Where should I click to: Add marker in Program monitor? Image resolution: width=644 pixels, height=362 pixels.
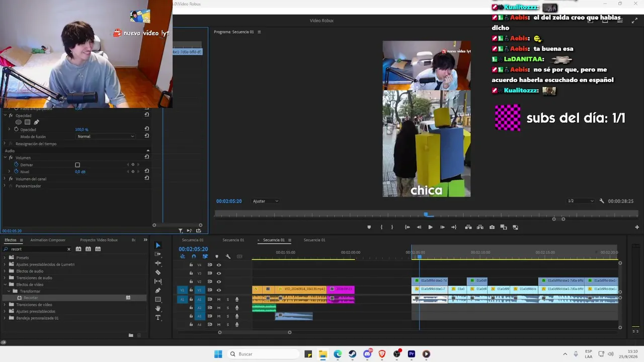pos(369,227)
